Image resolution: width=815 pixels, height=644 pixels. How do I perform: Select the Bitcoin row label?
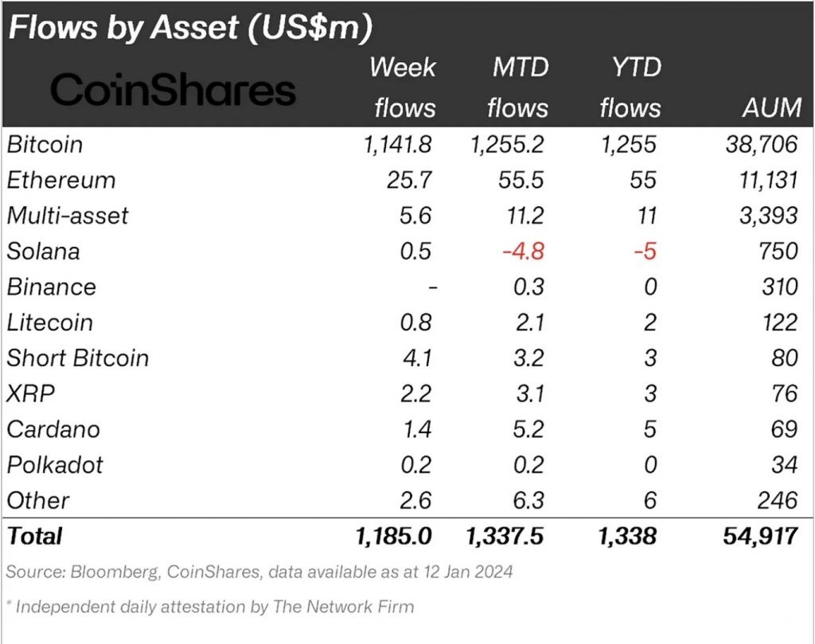point(45,144)
